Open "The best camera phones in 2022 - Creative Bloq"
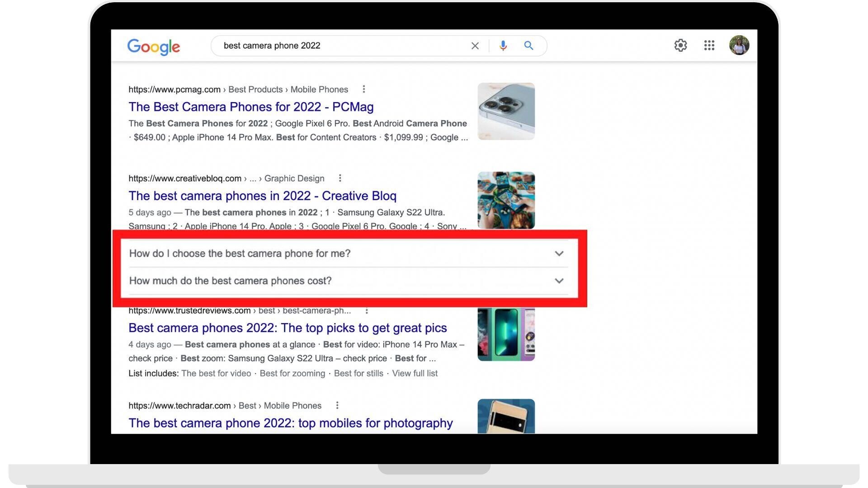Screen dimensions: 868x488 coord(262,196)
